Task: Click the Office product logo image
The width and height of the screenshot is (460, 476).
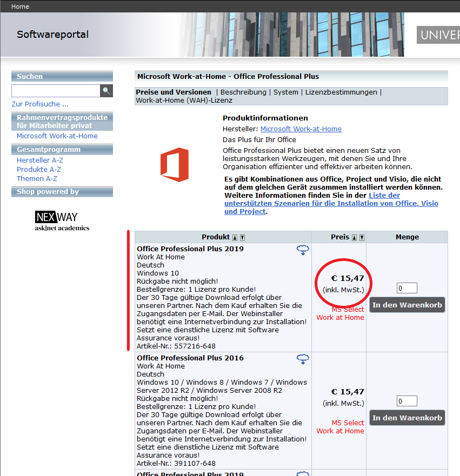Action: (x=175, y=165)
